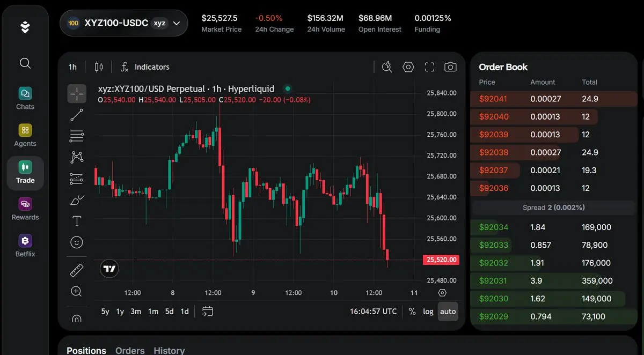Select the 5y time range
Viewport: 644px width, 355px height.
pos(105,312)
